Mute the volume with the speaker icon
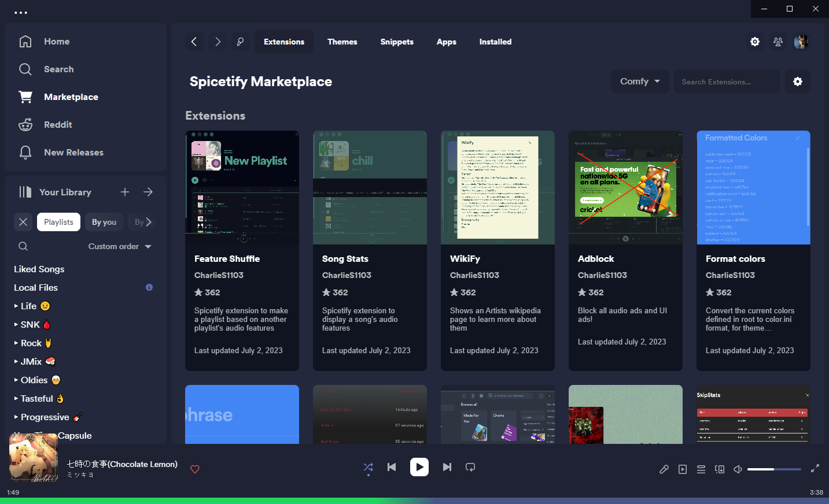 tap(738, 469)
